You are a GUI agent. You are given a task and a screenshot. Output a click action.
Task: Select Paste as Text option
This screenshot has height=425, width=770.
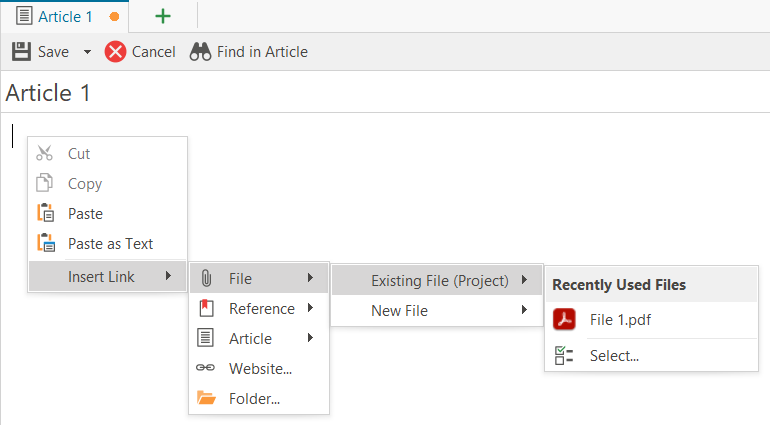(x=110, y=243)
